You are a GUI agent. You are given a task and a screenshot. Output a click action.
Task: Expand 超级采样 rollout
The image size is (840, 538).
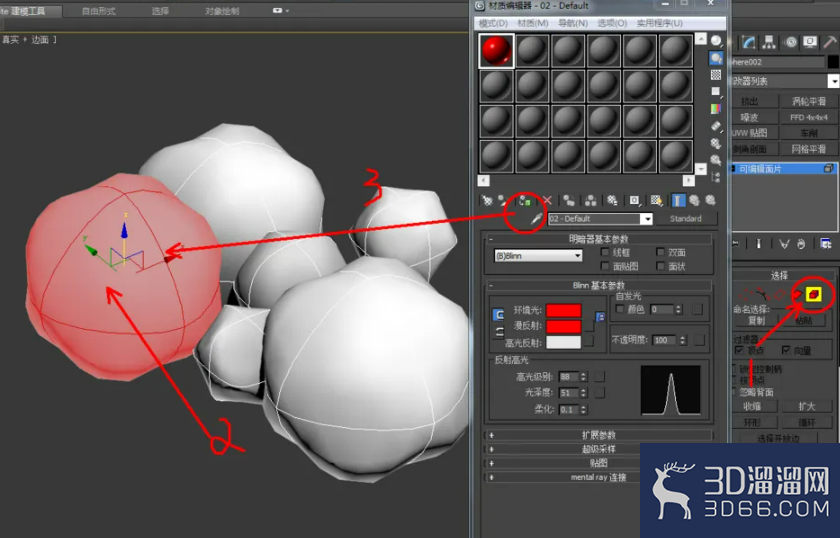point(599,449)
